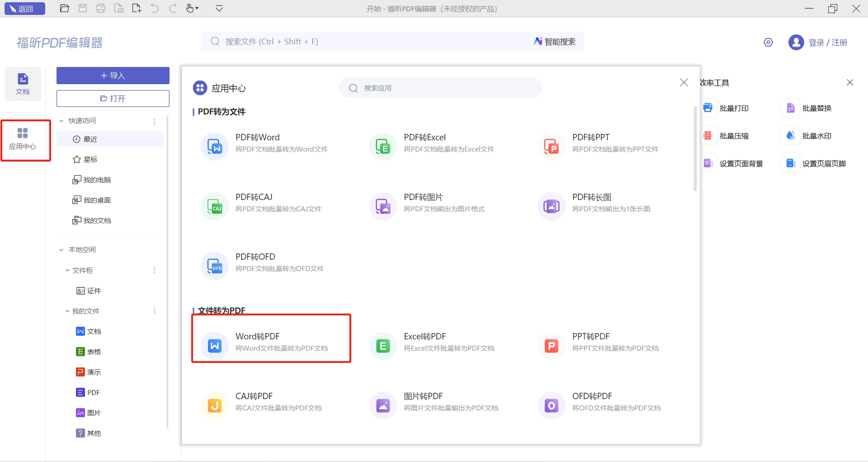Viewport: 868px width, 462px height.
Task: Click the OFD转PDF icon
Action: click(x=551, y=405)
